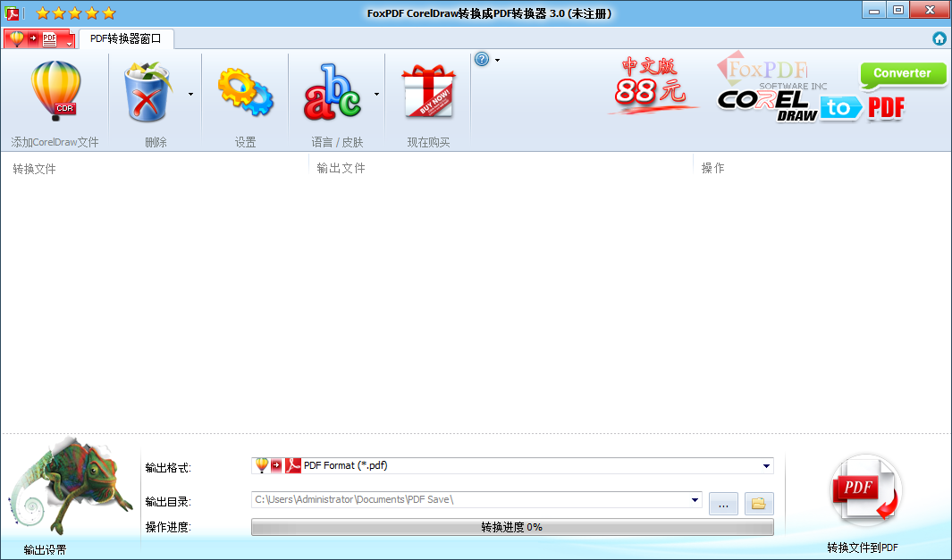Click the 操作 column header
This screenshot has width=952, height=560.
tap(712, 168)
